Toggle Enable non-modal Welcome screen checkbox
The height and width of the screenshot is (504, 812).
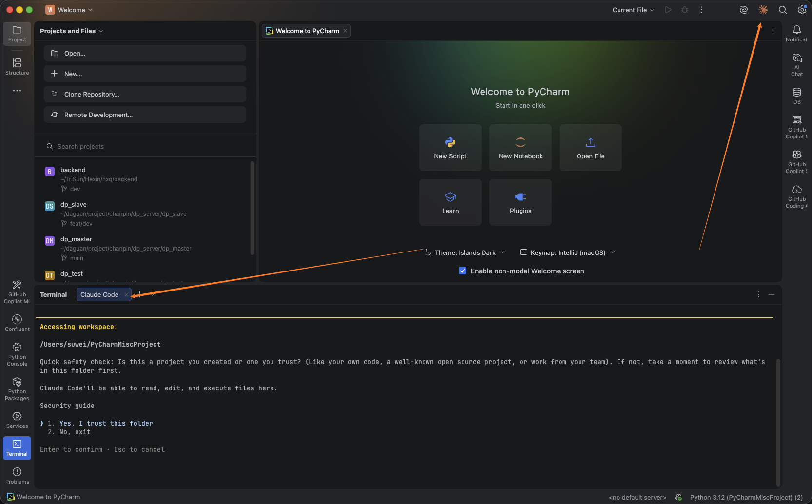point(463,271)
